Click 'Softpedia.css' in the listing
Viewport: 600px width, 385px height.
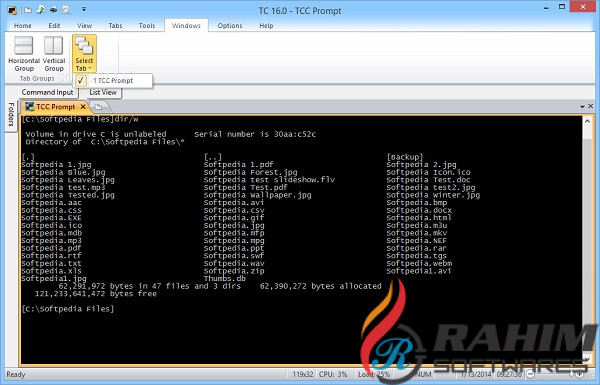tap(51, 210)
